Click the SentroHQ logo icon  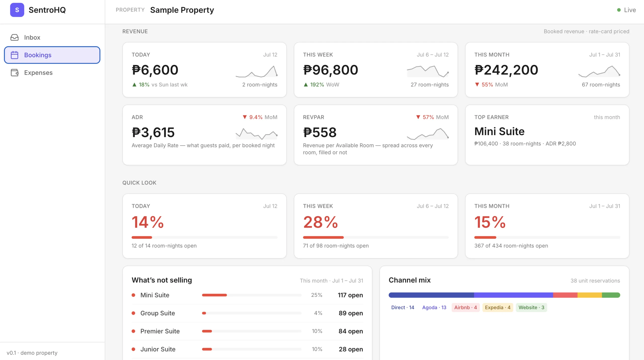(x=17, y=10)
